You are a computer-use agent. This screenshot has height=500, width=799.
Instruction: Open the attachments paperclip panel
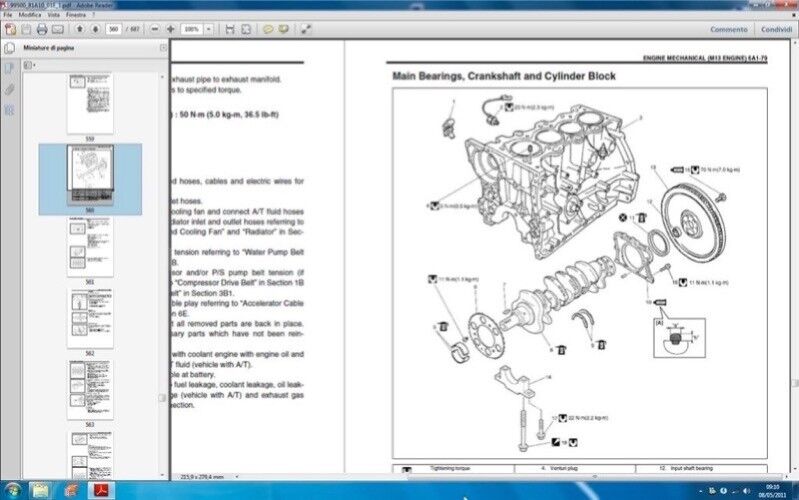pos(9,89)
